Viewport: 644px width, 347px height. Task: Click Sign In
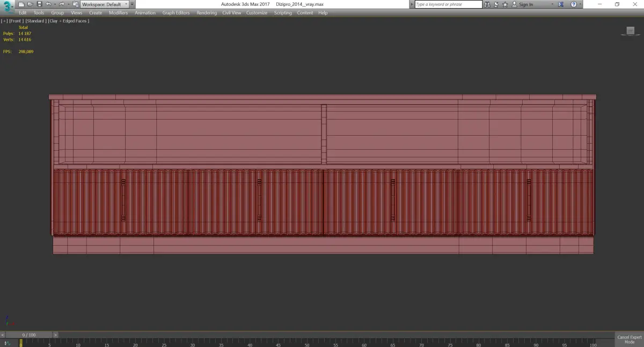tap(526, 4)
